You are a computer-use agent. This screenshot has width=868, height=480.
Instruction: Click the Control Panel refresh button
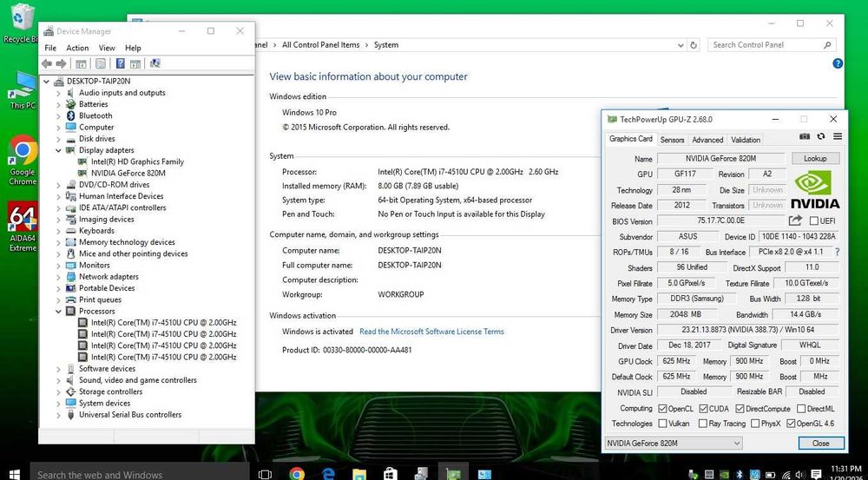(x=694, y=45)
